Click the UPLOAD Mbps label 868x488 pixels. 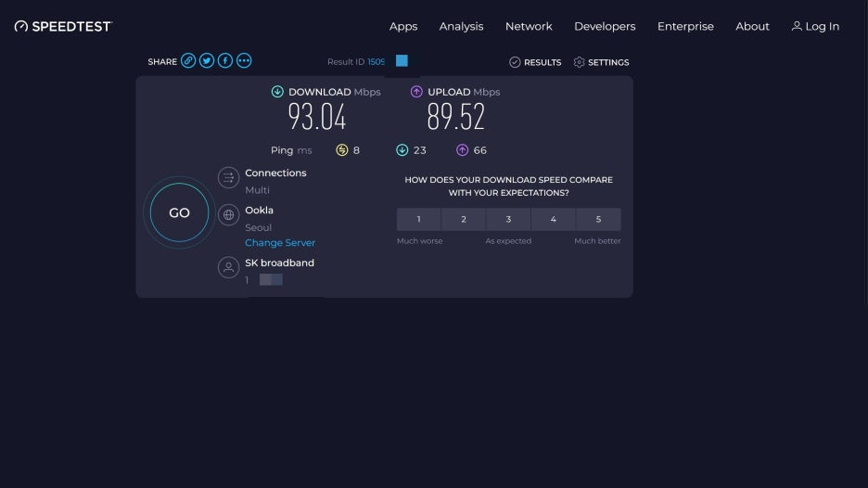point(464,92)
